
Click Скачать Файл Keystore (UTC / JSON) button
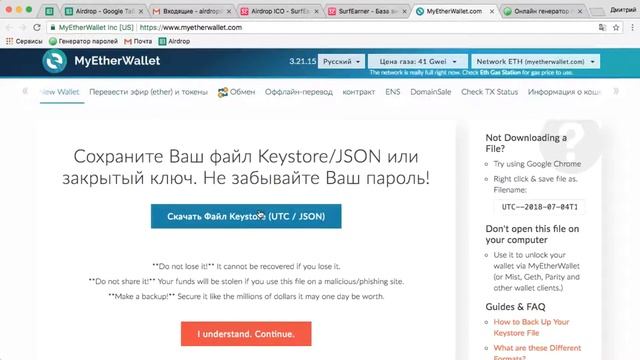(x=246, y=216)
